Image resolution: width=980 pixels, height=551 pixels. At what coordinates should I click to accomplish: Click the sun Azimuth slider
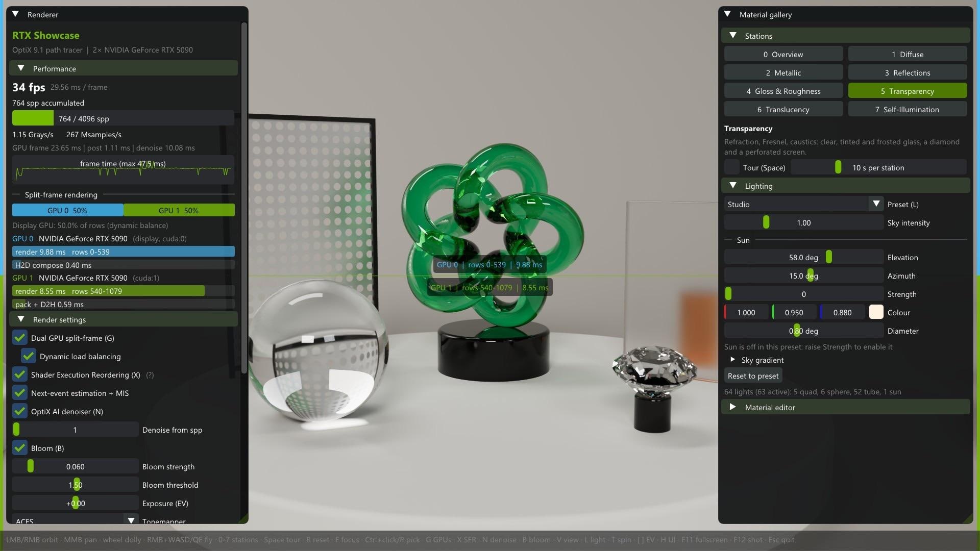click(x=803, y=275)
